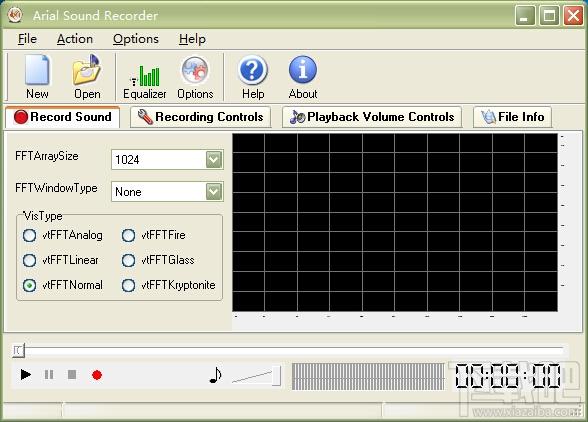Click the elapsed time display

[x=508, y=375]
